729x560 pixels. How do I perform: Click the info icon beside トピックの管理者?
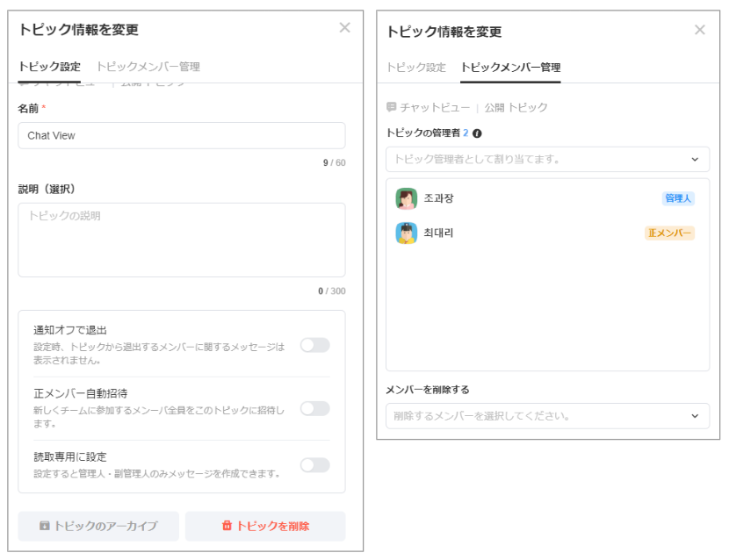477,133
